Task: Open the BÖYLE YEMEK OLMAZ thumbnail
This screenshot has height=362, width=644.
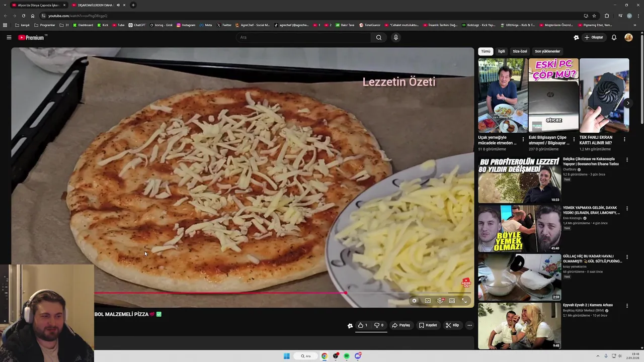Action: coord(519,228)
